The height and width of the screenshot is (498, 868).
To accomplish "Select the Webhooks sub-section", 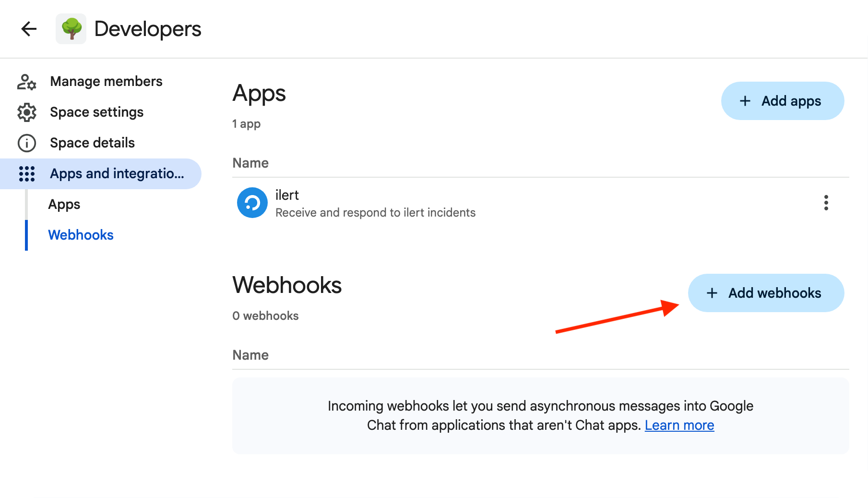I will 81,235.
